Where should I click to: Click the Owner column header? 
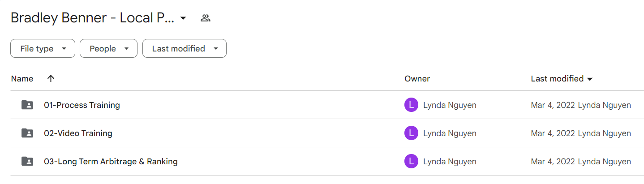pyautogui.click(x=417, y=78)
